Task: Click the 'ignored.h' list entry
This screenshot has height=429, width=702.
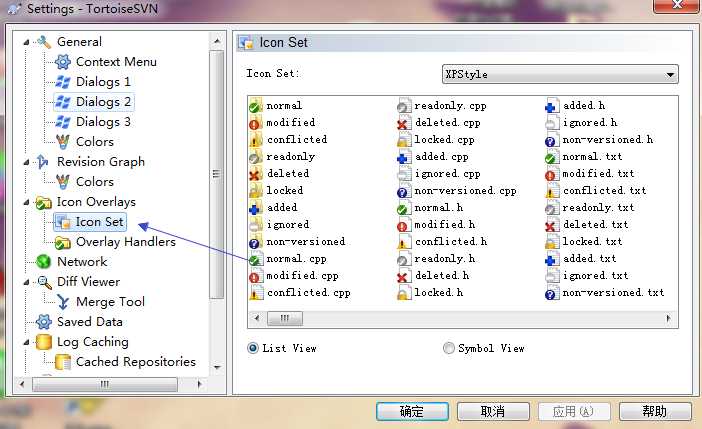Action: pos(581,123)
